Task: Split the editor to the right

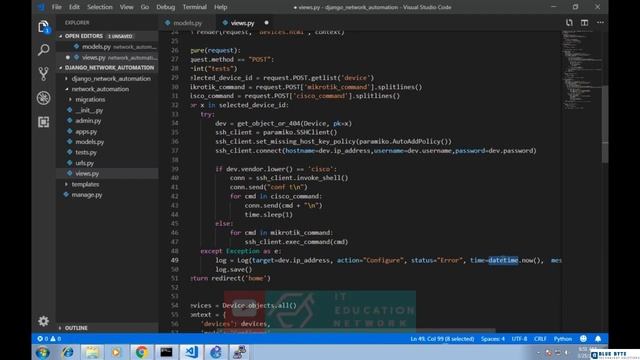Action: (x=584, y=23)
